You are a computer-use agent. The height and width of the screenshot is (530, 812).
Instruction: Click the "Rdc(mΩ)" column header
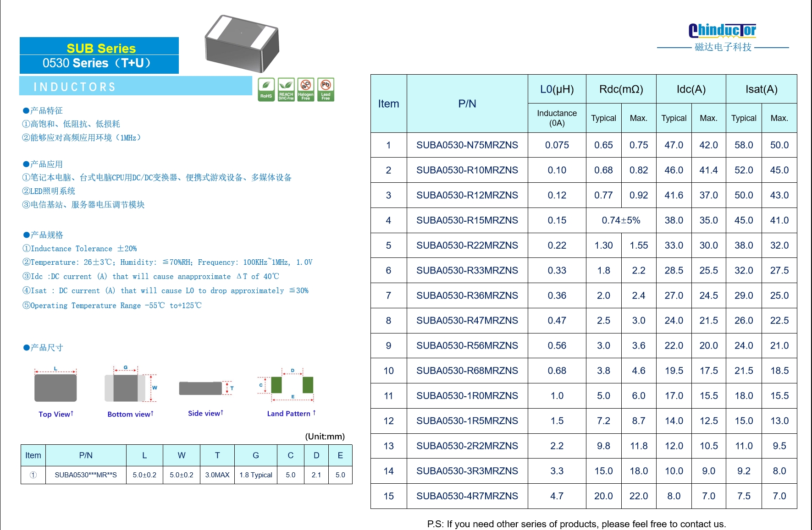pos(621,89)
